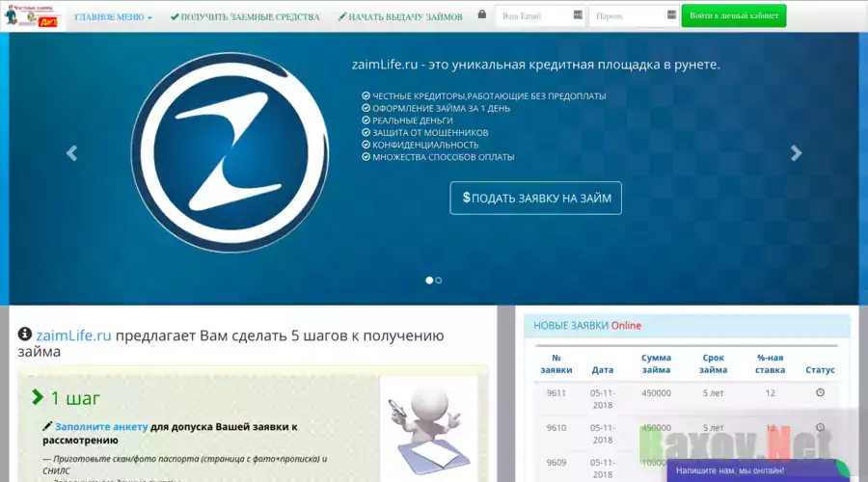The height and width of the screenshot is (482, 868).
Task: Click application number 9609 cell
Action: click(556, 463)
